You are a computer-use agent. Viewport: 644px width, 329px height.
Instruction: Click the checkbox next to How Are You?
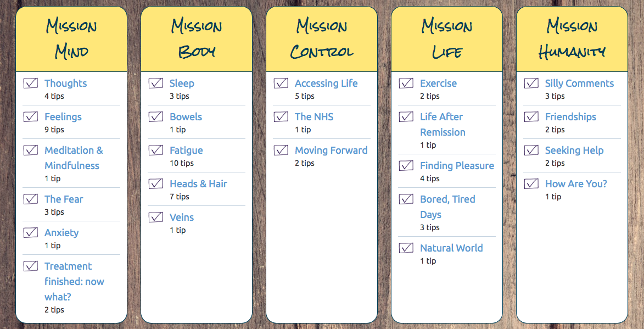[531, 183]
